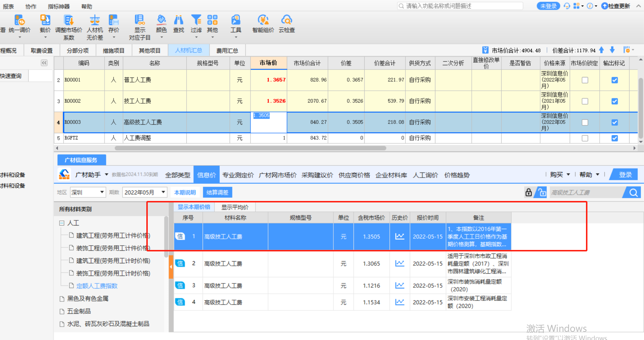Open the 地区 深圳 dropdown
The image size is (644, 340).
[88, 192]
